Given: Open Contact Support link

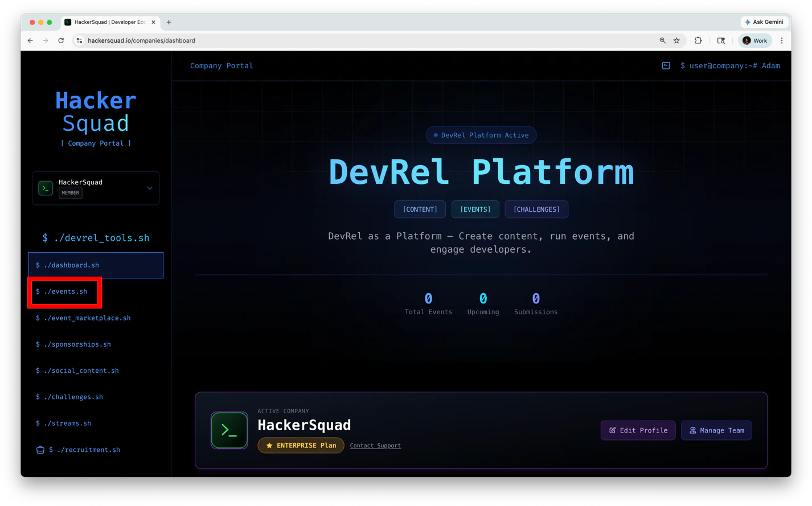Looking at the screenshot, I should click(375, 446).
